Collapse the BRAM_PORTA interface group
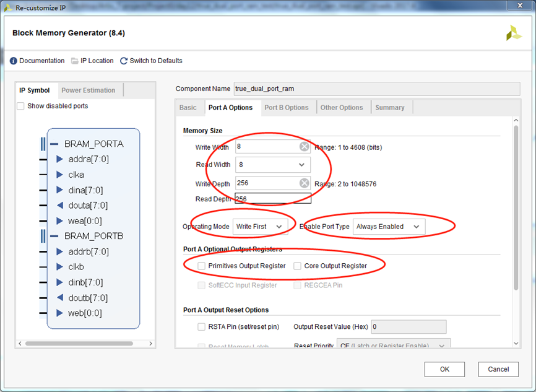This screenshot has height=392, width=536. click(54, 144)
